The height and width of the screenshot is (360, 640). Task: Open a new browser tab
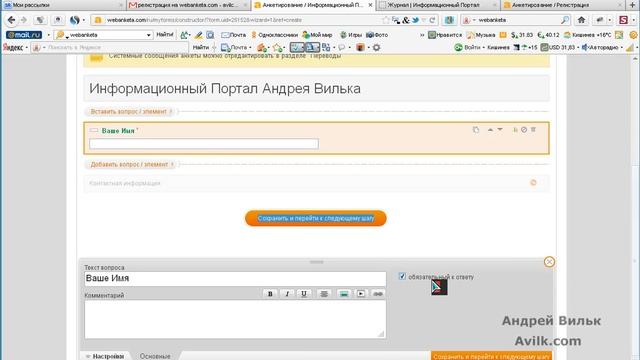633,4
